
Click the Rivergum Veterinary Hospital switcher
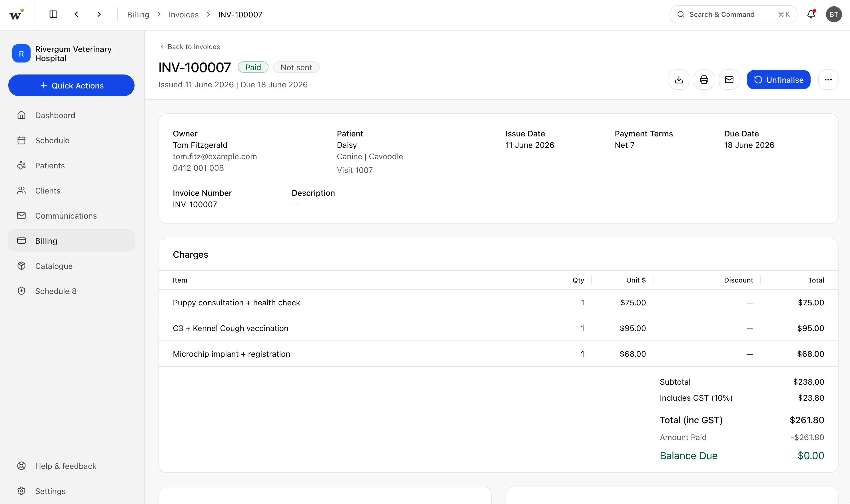coord(71,54)
